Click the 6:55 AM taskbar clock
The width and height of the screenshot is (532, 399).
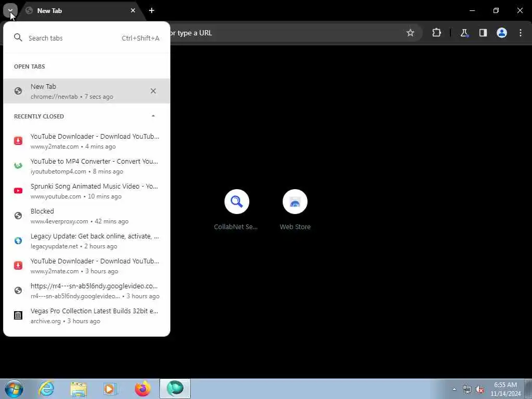pyautogui.click(x=506, y=389)
